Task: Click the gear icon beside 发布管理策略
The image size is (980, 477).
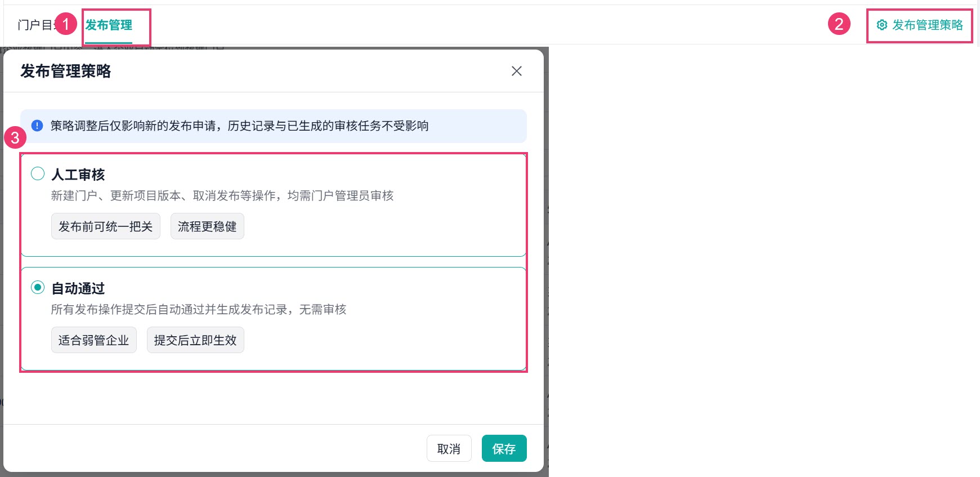Action: 882,25
